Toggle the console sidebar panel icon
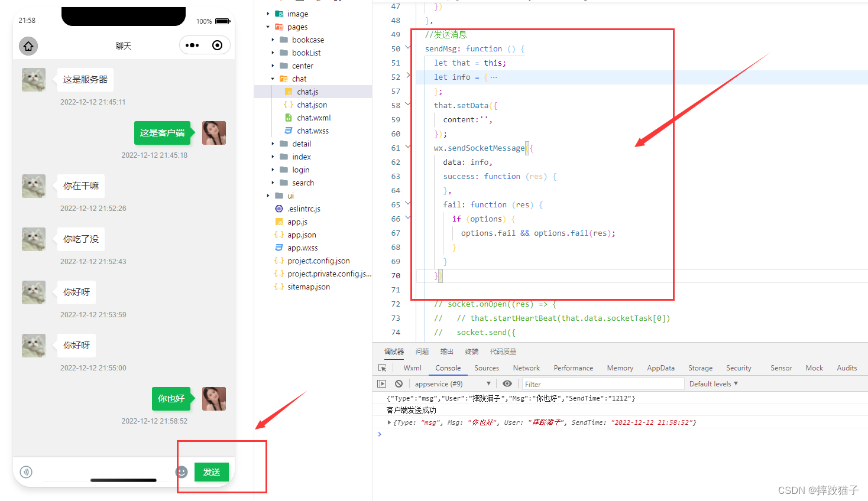Viewport: 868px width, 501px height. pos(382,384)
